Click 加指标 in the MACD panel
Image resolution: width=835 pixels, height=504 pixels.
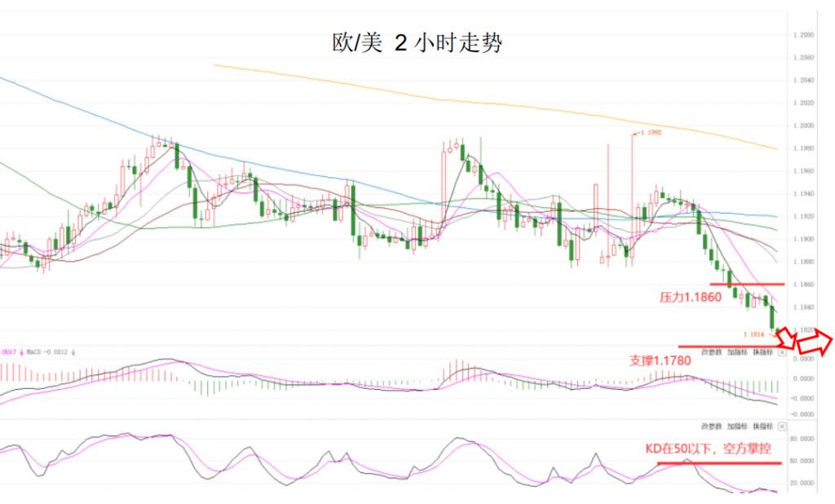click(x=737, y=352)
